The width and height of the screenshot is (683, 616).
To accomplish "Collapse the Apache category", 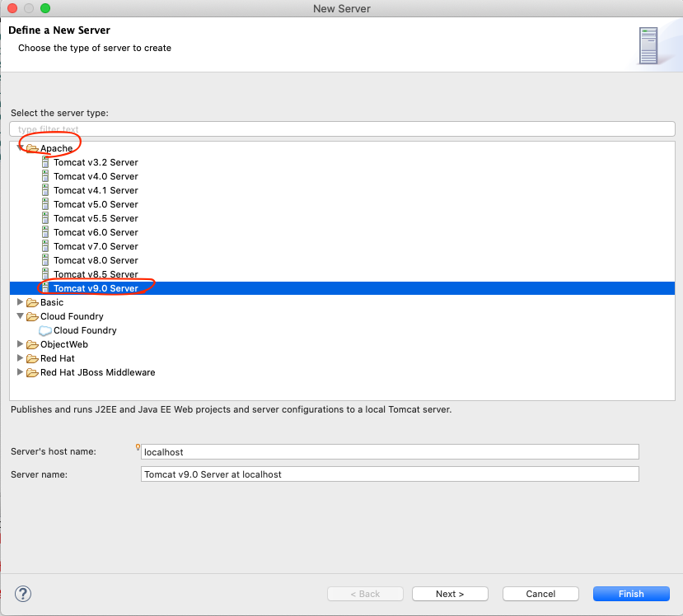I will tap(20, 148).
